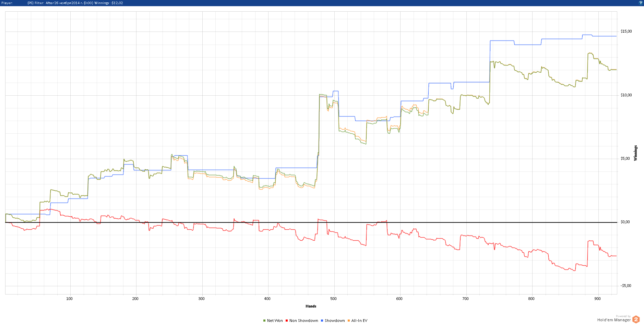
Task: Click the 500 hands x-axis tick label
Action: coord(333,299)
